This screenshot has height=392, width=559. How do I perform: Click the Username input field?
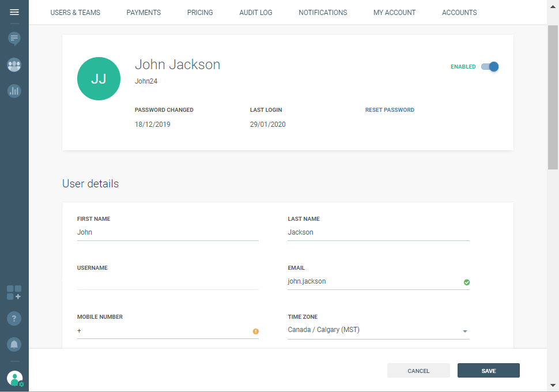pos(167,281)
